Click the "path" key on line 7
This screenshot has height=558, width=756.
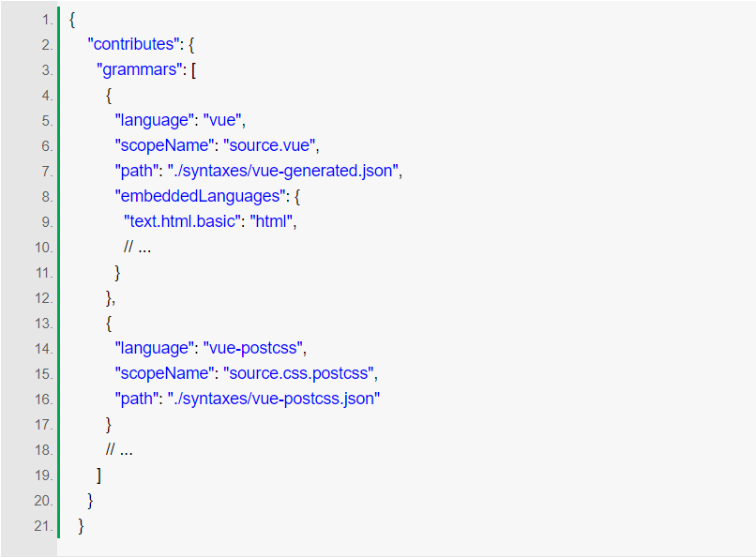(136, 171)
